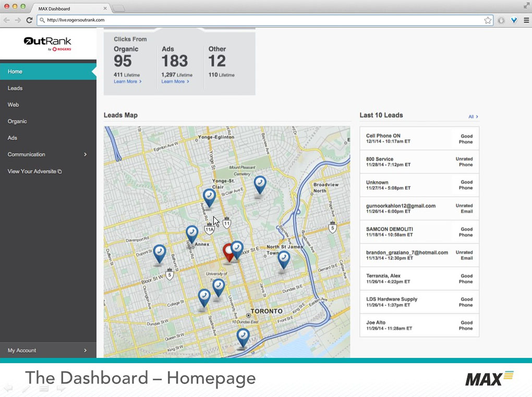532x397 pixels.
Task: Click the Organic 95 clicks figure
Action: tap(123, 61)
